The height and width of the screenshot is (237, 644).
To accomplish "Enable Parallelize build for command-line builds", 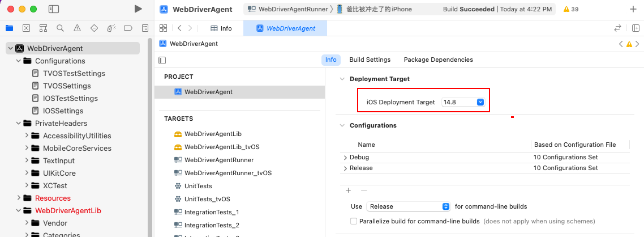I will [x=354, y=221].
